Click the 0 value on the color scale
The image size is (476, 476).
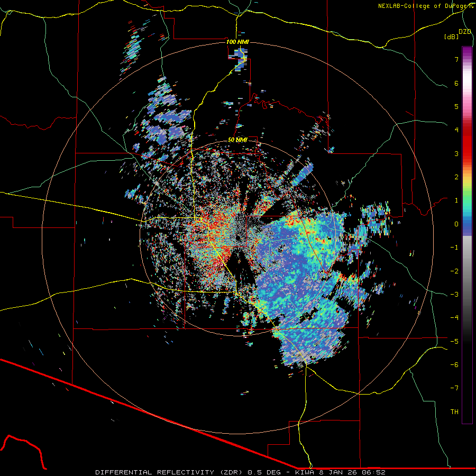(x=456, y=224)
